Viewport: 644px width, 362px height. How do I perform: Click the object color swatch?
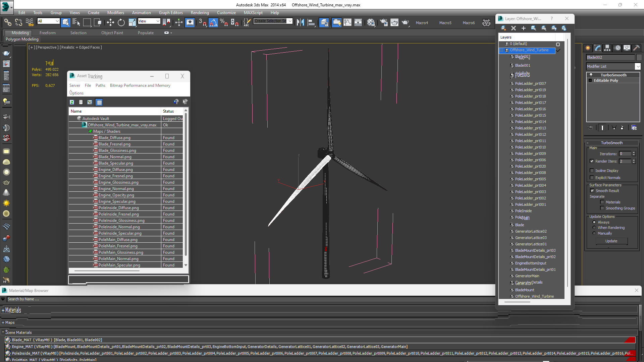(639, 57)
